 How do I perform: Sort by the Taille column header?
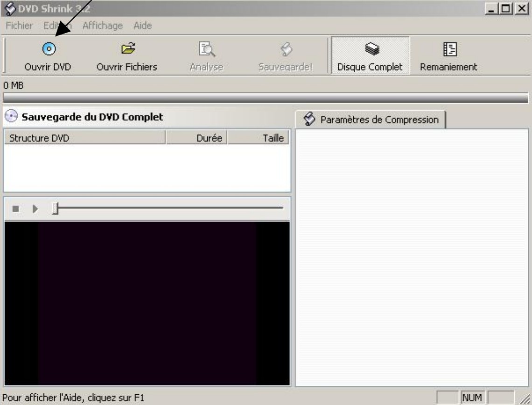(258, 138)
